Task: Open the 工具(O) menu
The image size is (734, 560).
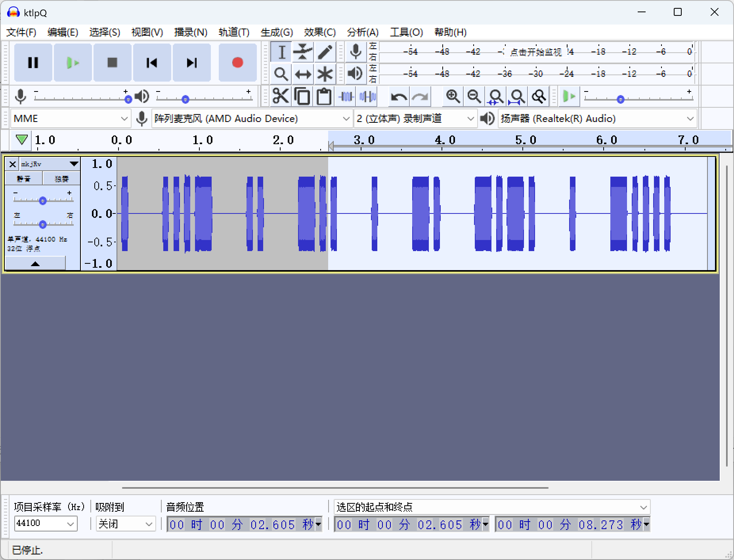Action: click(406, 32)
